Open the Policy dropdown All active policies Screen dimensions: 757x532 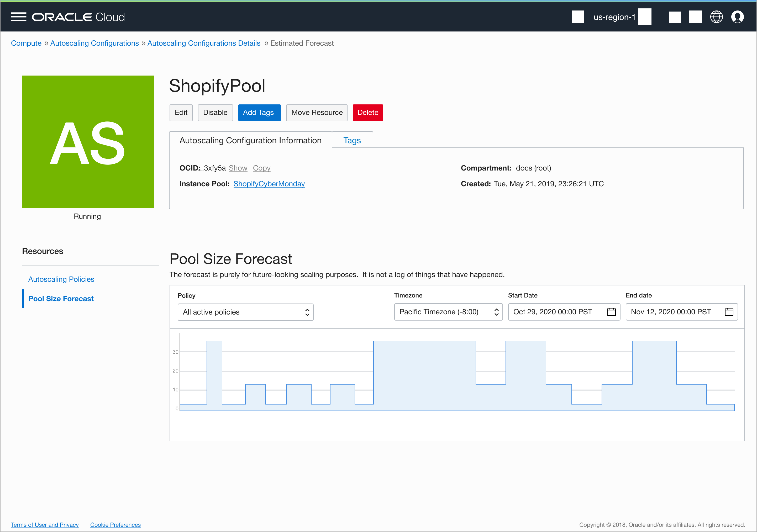245,312
